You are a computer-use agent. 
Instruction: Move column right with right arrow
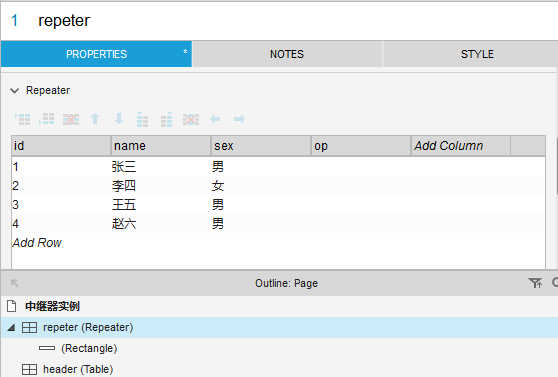tap(239, 119)
